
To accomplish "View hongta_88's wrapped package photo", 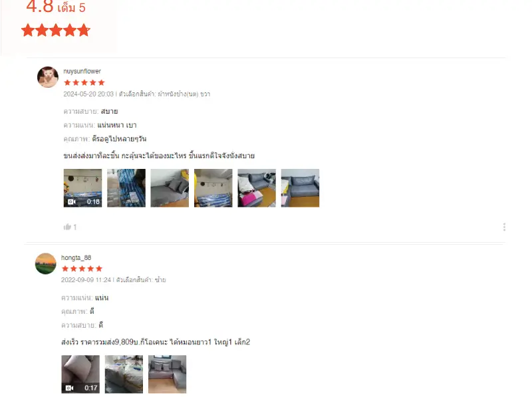I will pyautogui.click(x=124, y=374).
